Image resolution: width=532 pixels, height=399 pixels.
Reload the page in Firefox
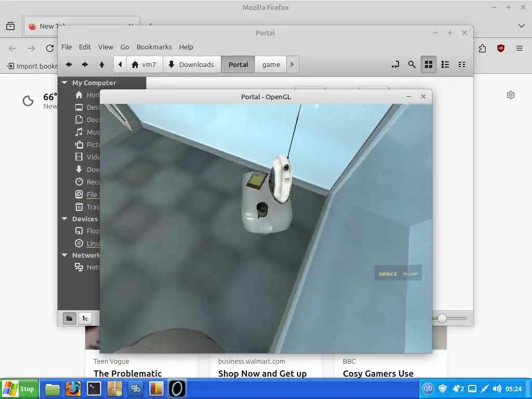[x=50, y=48]
